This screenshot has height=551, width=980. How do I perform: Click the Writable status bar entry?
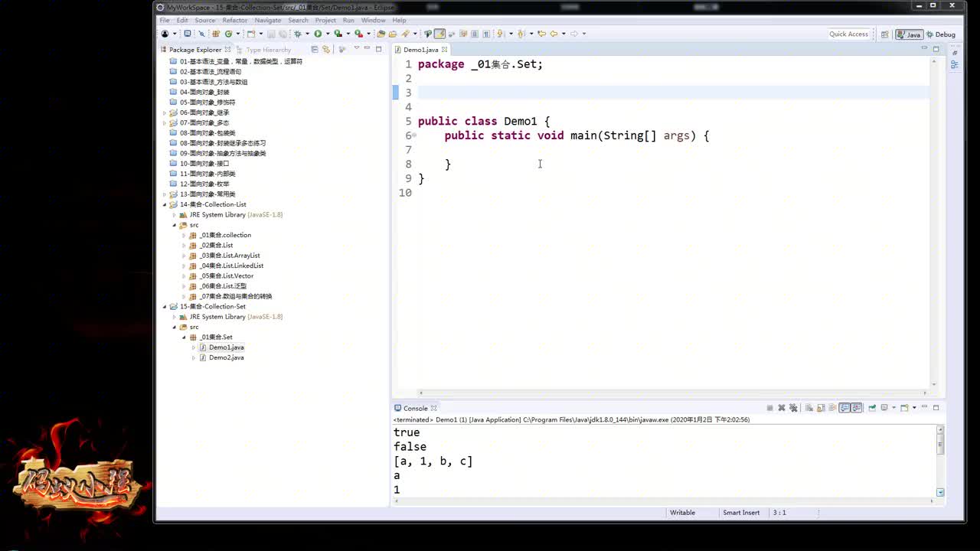click(682, 513)
